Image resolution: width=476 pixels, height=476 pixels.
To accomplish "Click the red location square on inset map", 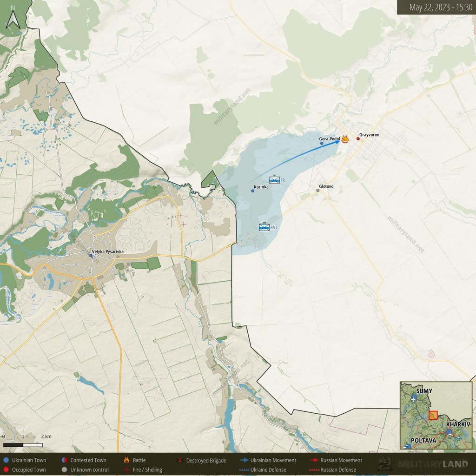I will pyautogui.click(x=433, y=415).
